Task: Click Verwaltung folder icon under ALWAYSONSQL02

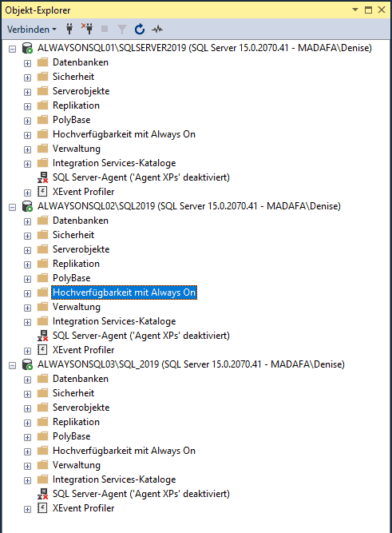Action: pyautogui.click(x=42, y=307)
